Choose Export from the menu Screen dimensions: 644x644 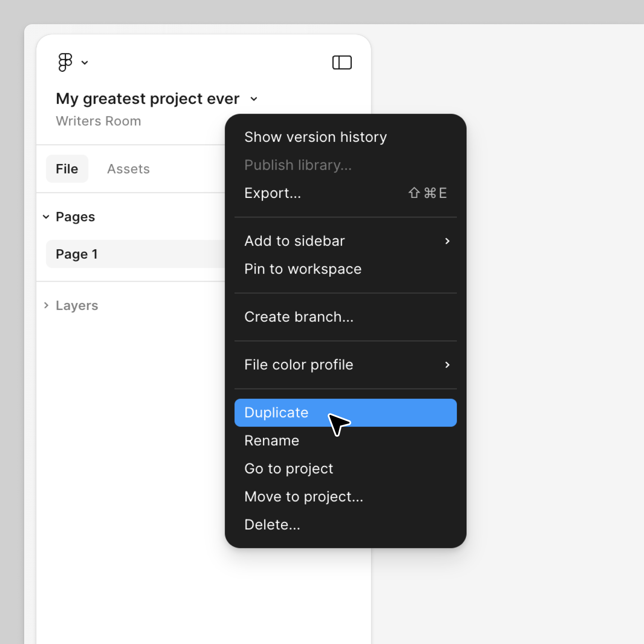click(273, 193)
